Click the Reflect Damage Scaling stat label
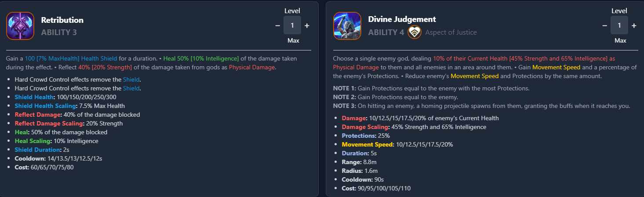The image size is (644, 197). coord(48,123)
